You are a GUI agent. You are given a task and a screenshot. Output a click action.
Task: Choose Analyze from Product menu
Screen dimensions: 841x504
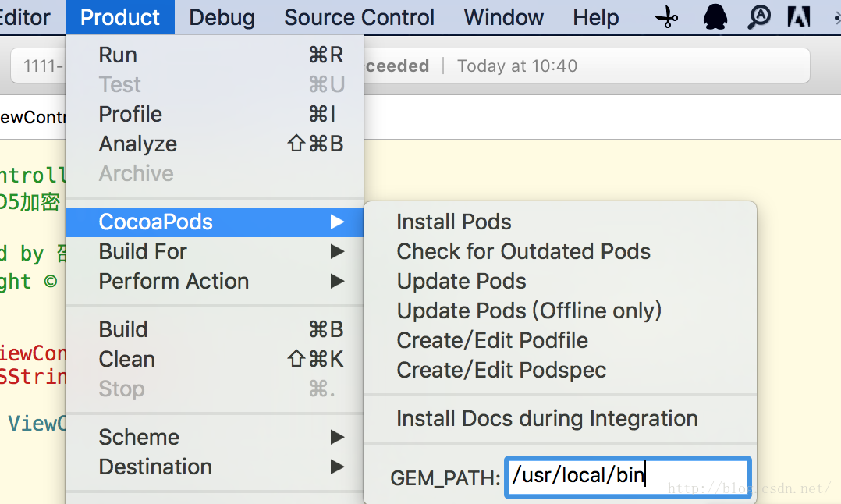(215, 144)
